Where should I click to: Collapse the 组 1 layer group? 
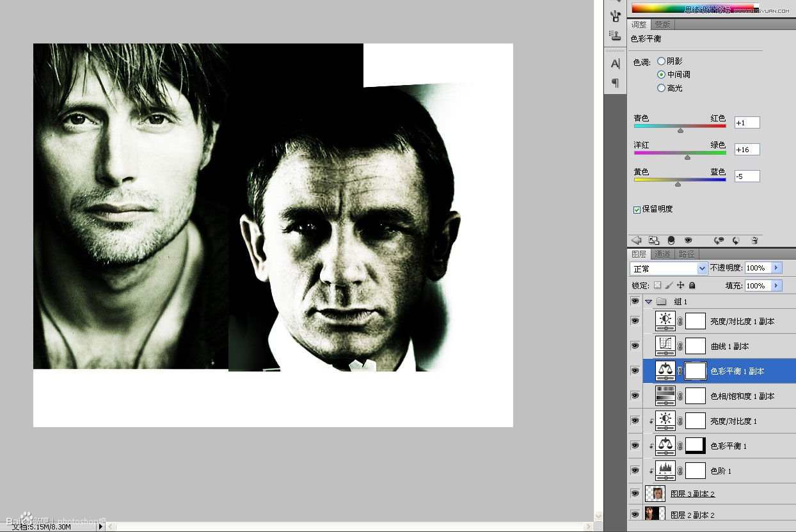[649, 301]
